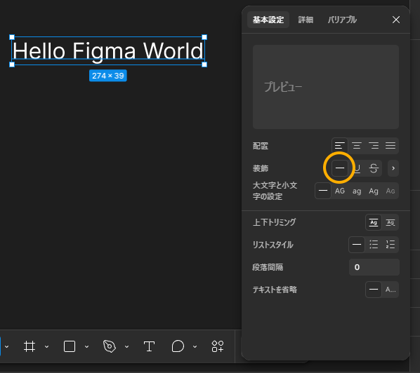Set decoration to none

tap(340, 168)
